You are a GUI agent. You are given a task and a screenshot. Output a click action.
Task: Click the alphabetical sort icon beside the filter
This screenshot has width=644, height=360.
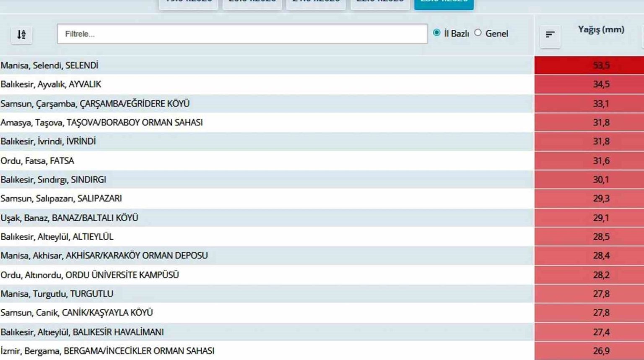click(x=21, y=34)
